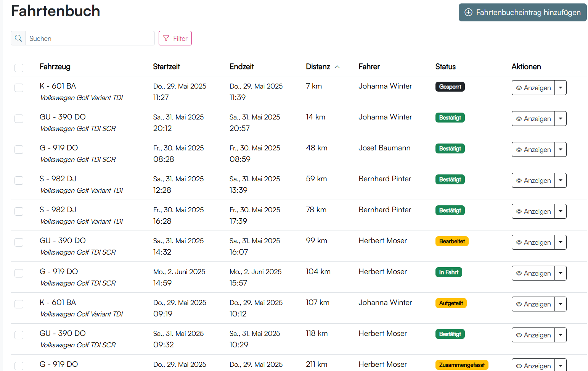Click the magnifying glass search icon
Image resolution: width=588 pixels, height=371 pixels.
click(18, 38)
